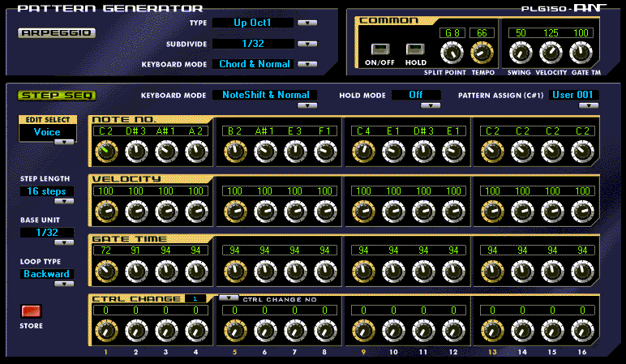Click the step 1 Ctrl Change knob
Image resolution: width=626 pixels, height=364 pixels.
click(x=106, y=331)
